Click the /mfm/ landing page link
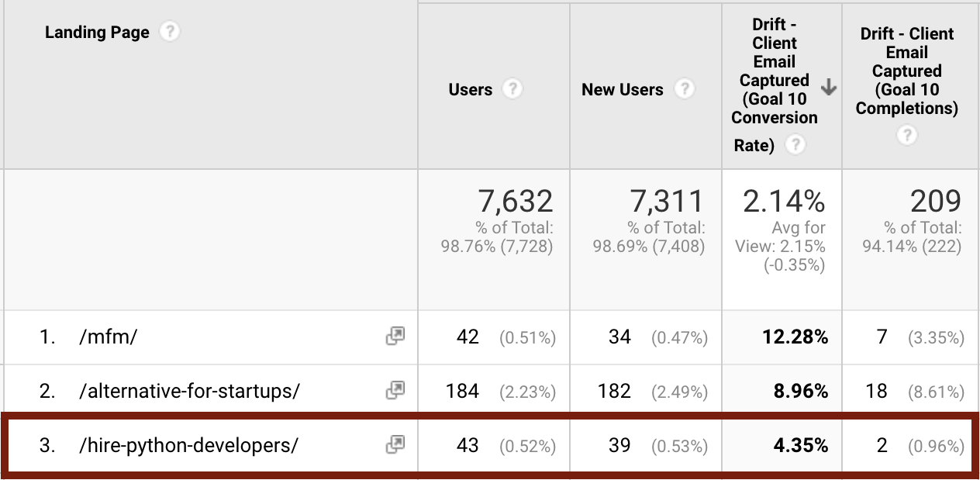The image size is (980, 480). coord(107,337)
